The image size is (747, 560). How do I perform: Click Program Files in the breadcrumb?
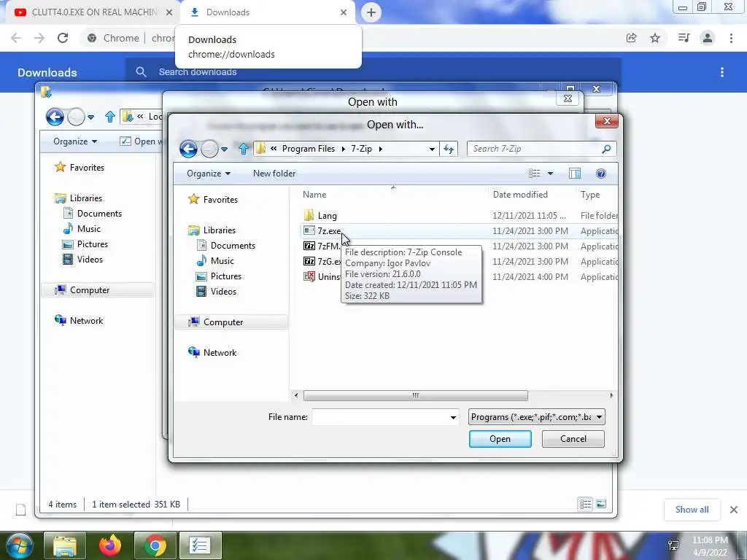coord(309,149)
